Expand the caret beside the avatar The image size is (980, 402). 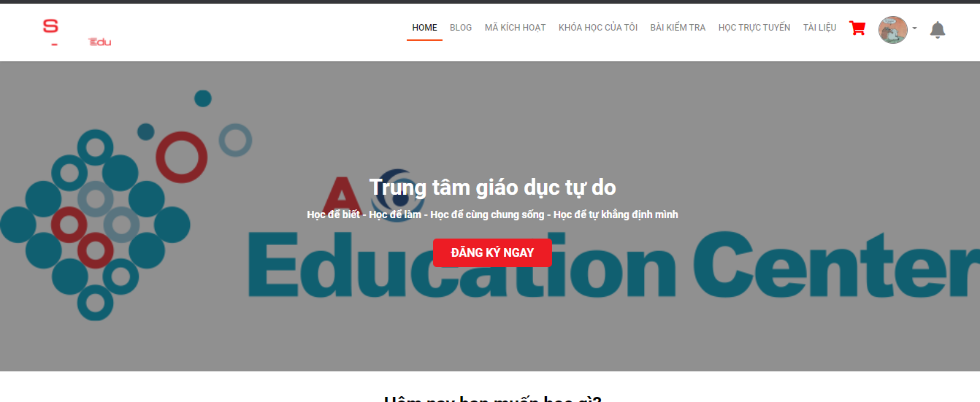915,29
